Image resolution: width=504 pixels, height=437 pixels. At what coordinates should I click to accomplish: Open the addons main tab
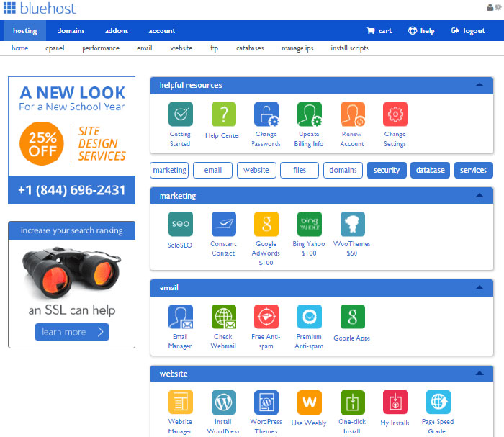click(117, 31)
